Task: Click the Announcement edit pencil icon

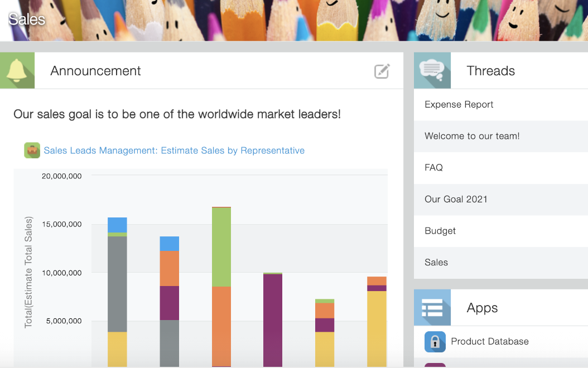Action: pyautogui.click(x=382, y=71)
